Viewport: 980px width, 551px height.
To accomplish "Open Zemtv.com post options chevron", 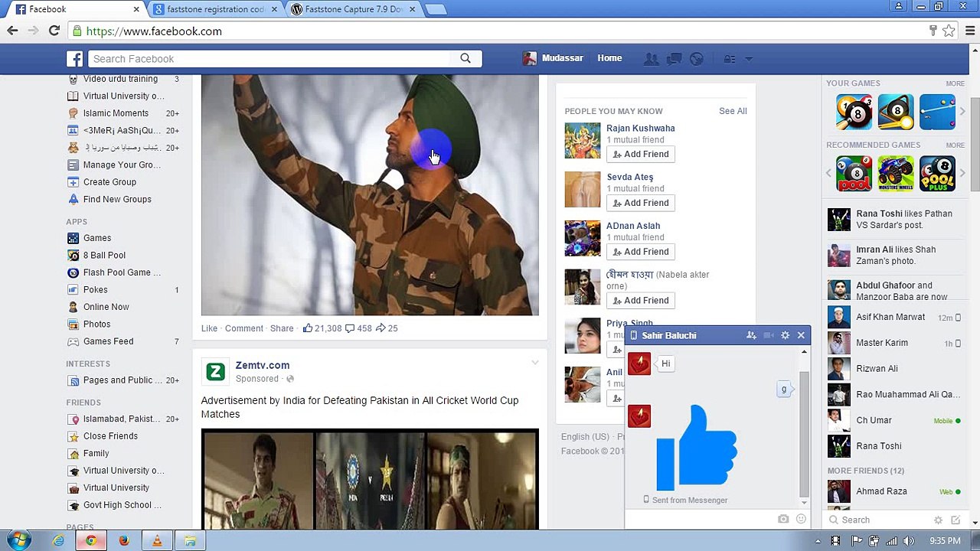I will coord(534,363).
